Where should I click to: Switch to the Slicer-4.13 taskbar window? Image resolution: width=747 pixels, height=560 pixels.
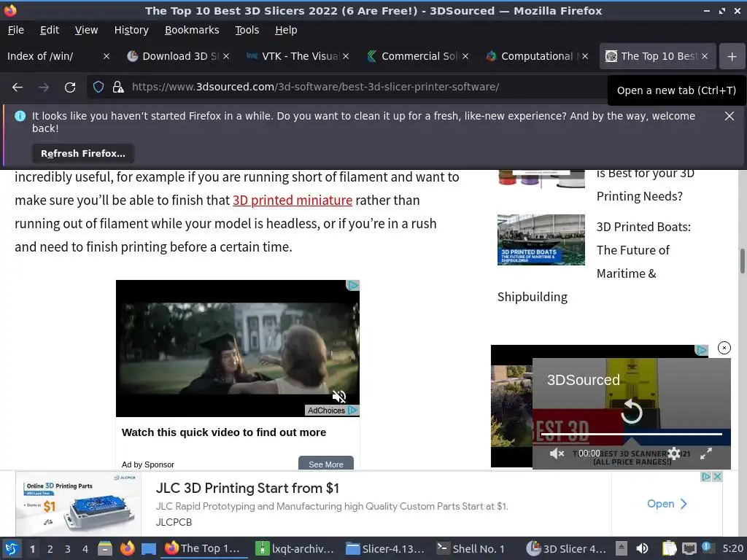(385, 548)
